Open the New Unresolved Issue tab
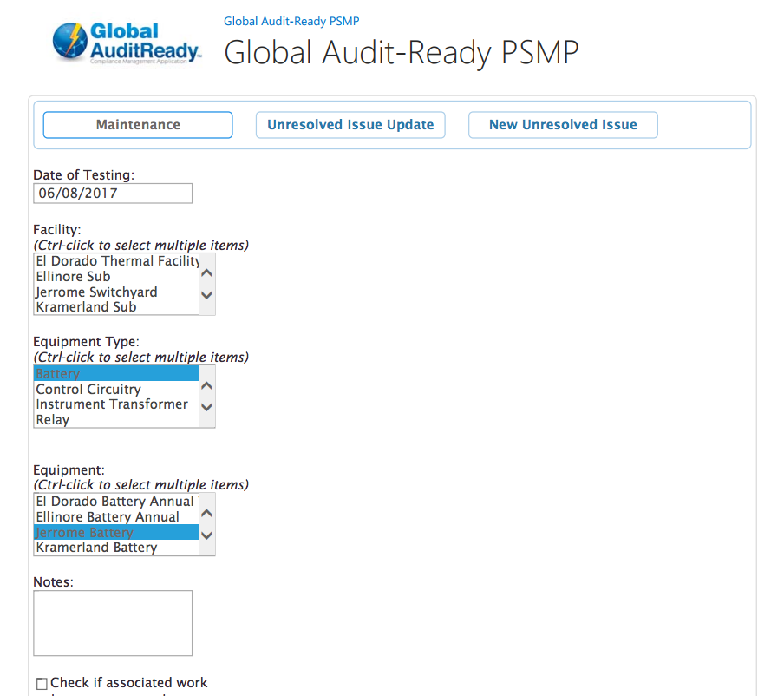The image size is (784, 696). [563, 125]
